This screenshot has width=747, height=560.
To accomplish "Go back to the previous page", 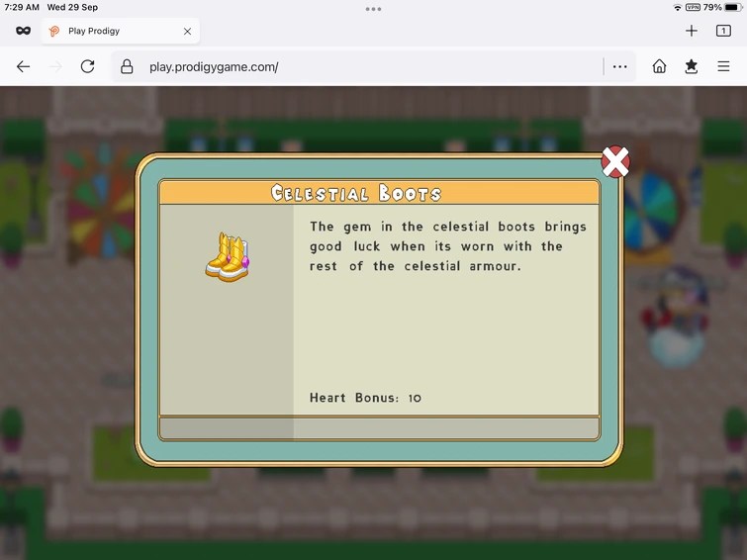I will [x=23, y=66].
